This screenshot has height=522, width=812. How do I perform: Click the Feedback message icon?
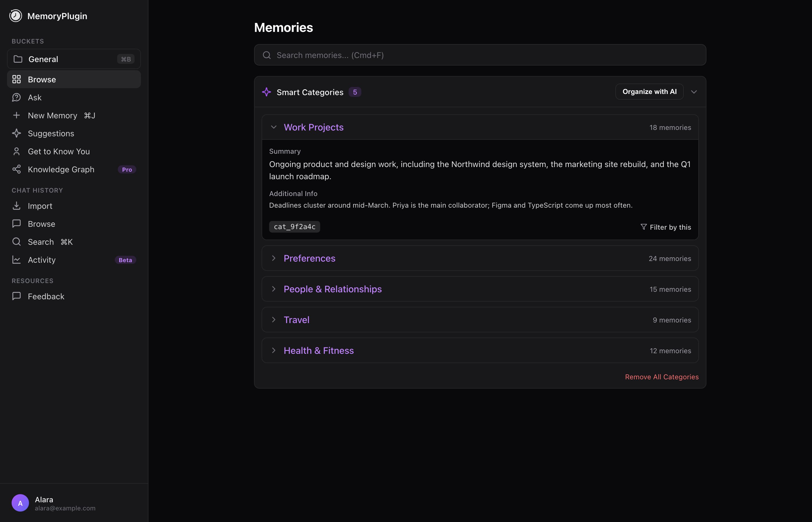pyautogui.click(x=17, y=296)
